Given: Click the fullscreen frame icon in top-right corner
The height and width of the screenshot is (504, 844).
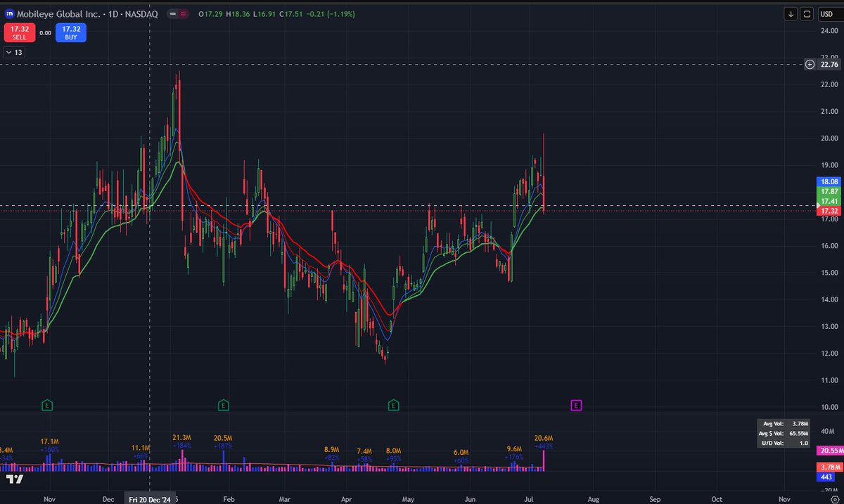Looking at the screenshot, I should 807,13.
